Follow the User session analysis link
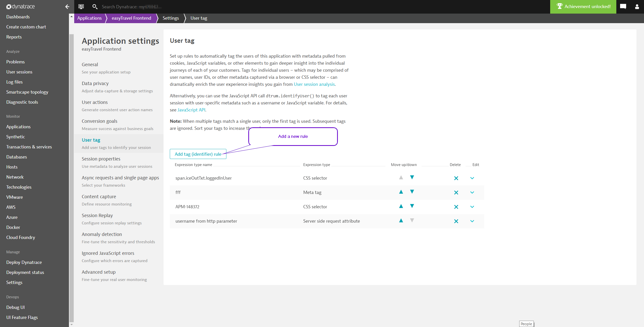The width and height of the screenshot is (644, 327). coord(314,84)
